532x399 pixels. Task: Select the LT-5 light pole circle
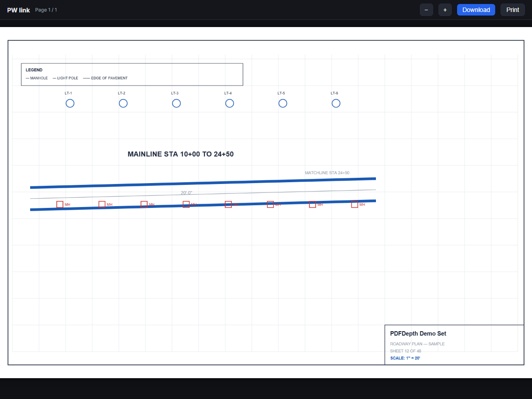pyautogui.click(x=283, y=103)
